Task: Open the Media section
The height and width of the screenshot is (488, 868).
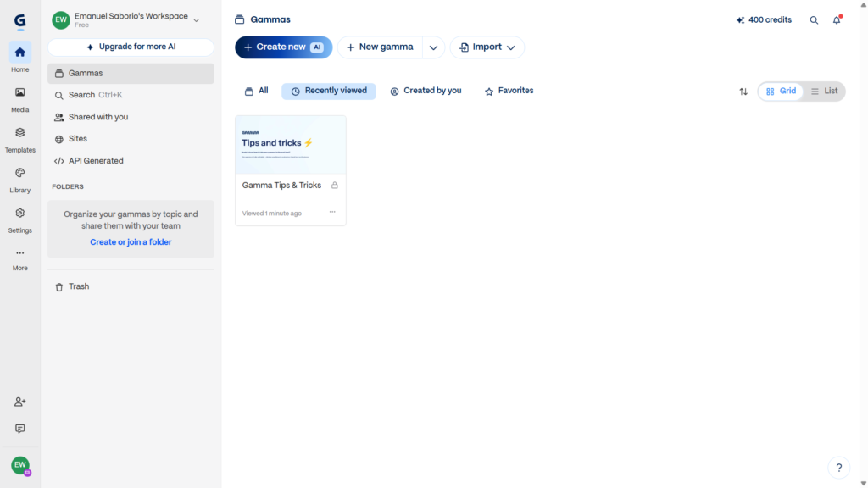Action: pos(20,100)
